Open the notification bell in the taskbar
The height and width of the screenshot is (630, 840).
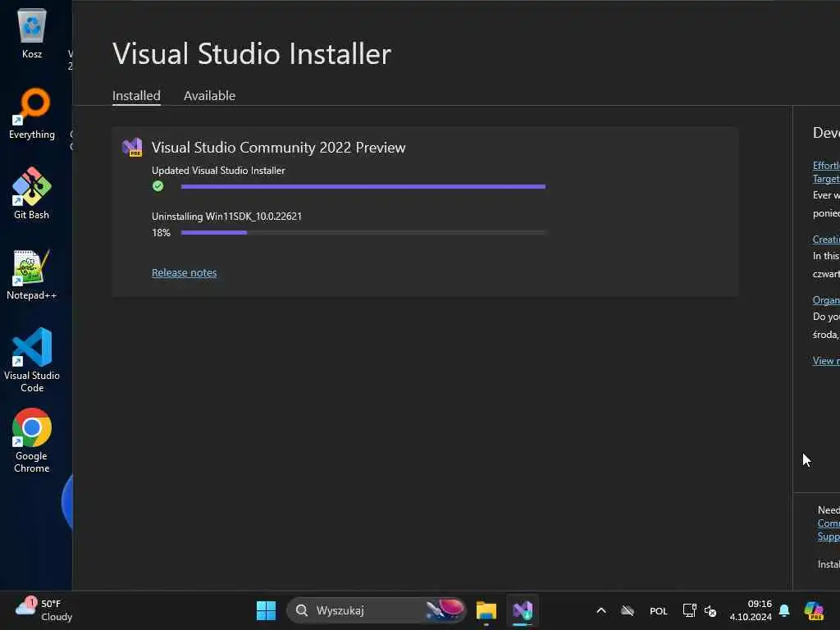(x=784, y=610)
